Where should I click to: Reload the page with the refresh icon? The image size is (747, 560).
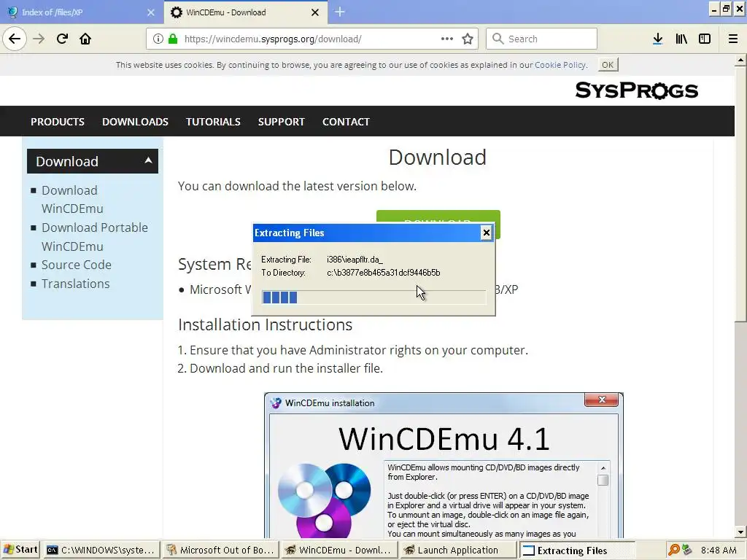[62, 39]
